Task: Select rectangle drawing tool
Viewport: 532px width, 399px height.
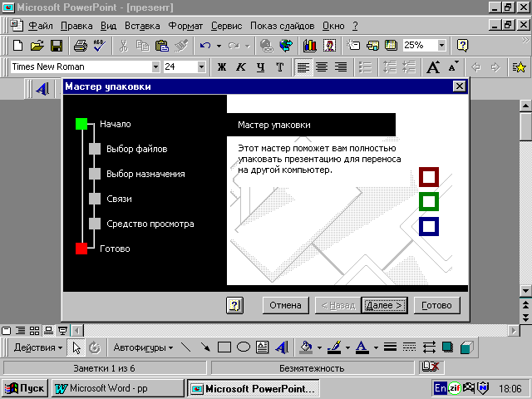Action: click(224, 347)
